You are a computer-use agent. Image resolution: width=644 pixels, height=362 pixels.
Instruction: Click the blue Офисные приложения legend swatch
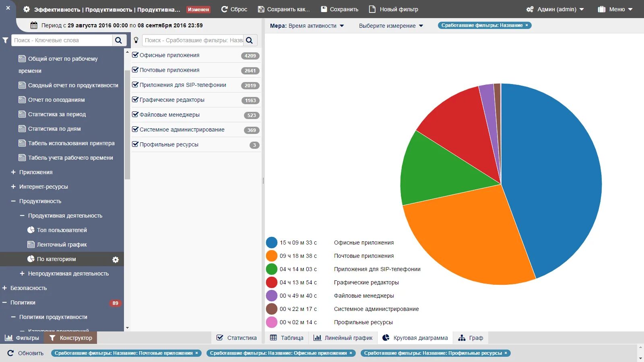click(272, 243)
